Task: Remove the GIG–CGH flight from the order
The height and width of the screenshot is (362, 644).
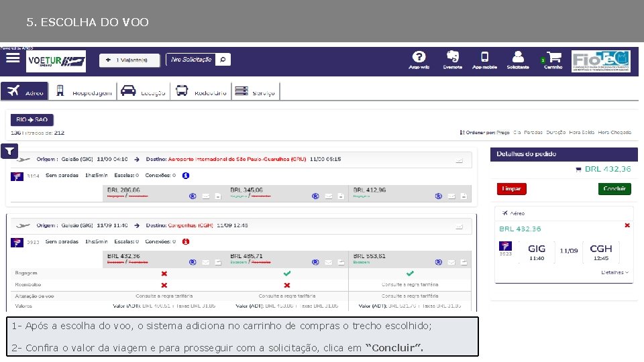Action: (x=627, y=225)
